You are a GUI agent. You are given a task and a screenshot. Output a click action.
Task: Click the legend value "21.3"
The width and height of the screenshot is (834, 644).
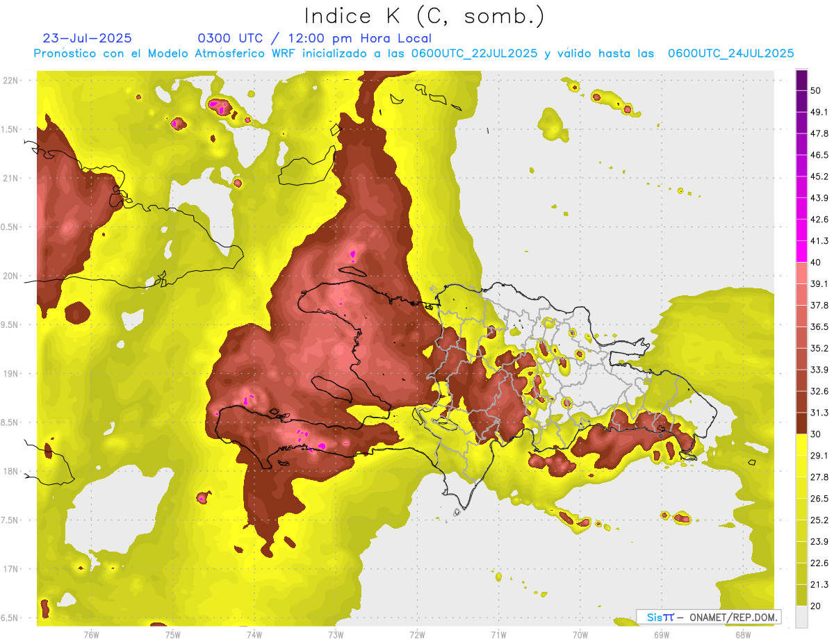tap(819, 585)
